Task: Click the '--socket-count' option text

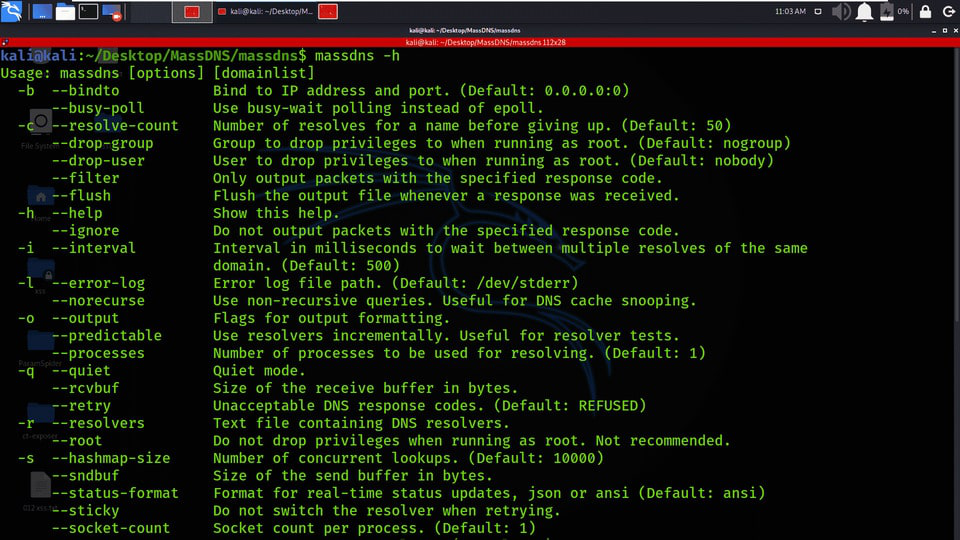Action: coord(111,528)
